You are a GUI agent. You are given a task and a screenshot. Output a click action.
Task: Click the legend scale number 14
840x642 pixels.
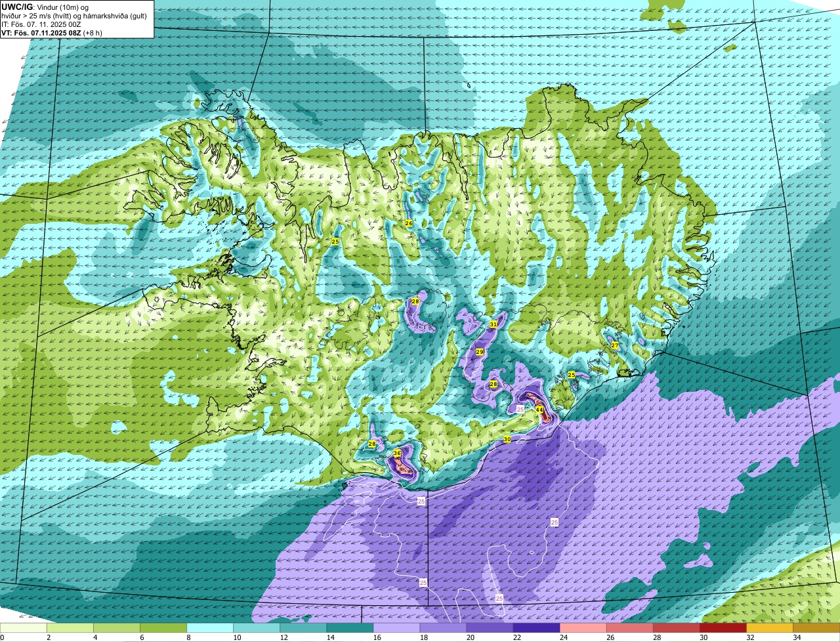329,637
